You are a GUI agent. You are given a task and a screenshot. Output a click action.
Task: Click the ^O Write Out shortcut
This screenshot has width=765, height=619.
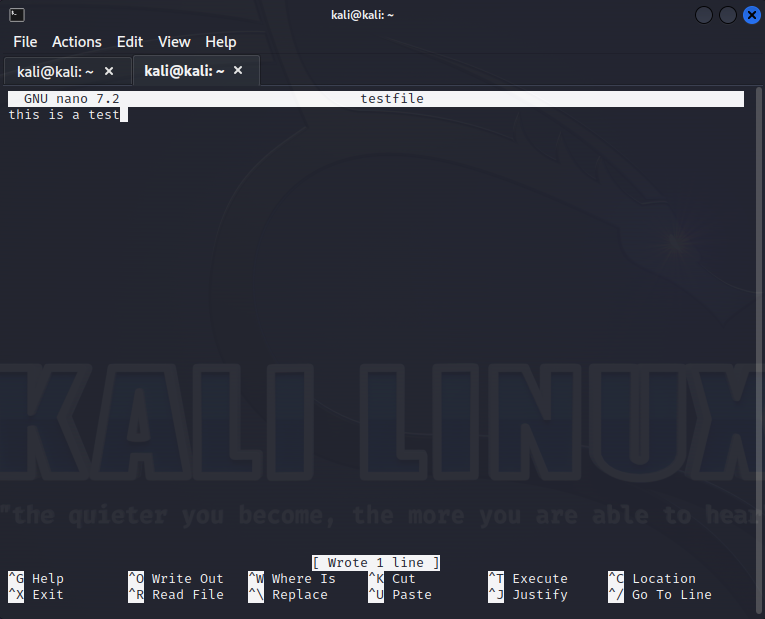pos(176,579)
